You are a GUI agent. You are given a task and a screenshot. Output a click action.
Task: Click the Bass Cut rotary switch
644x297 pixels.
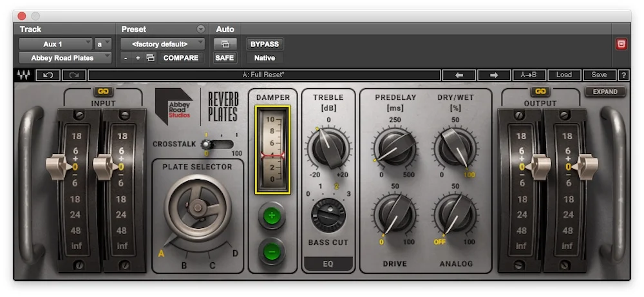[328, 215]
